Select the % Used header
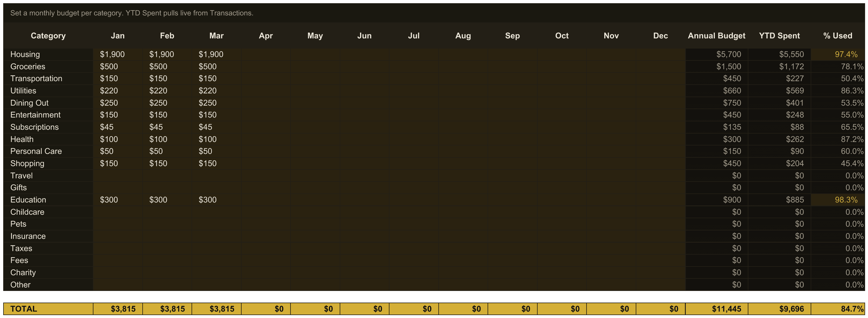Screen dimensions: 868x318 point(838,36)
